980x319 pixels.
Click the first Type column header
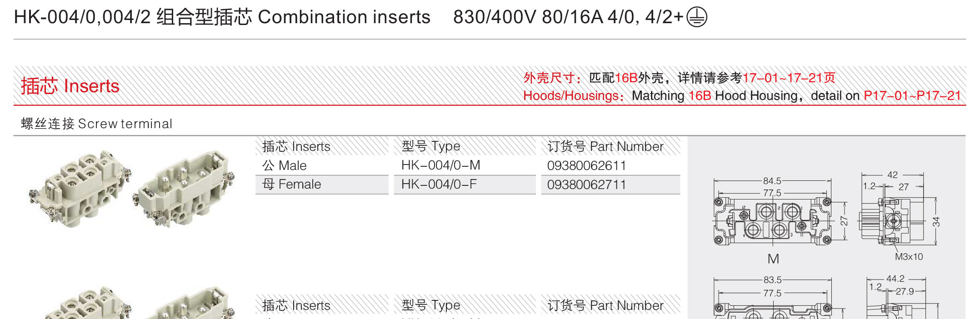[x=430, y=146]
